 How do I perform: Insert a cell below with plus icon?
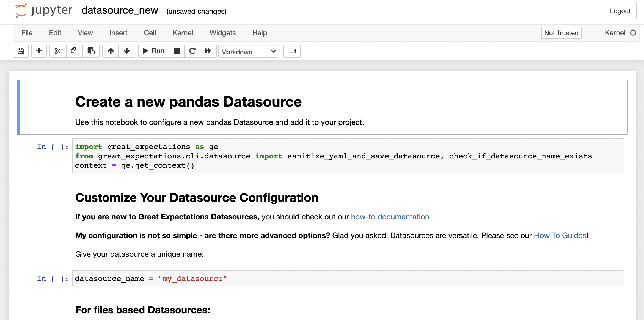(39, 51)
